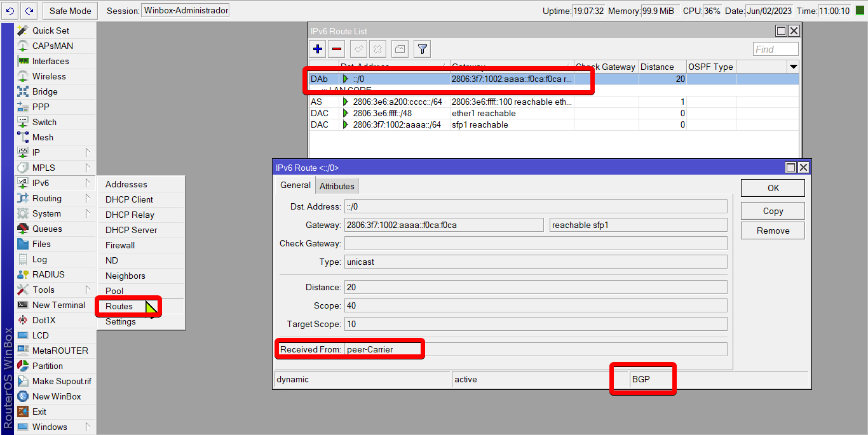Click the red minus remove icon
Viewport: 868px width, 435px height.
coord(337,49)
